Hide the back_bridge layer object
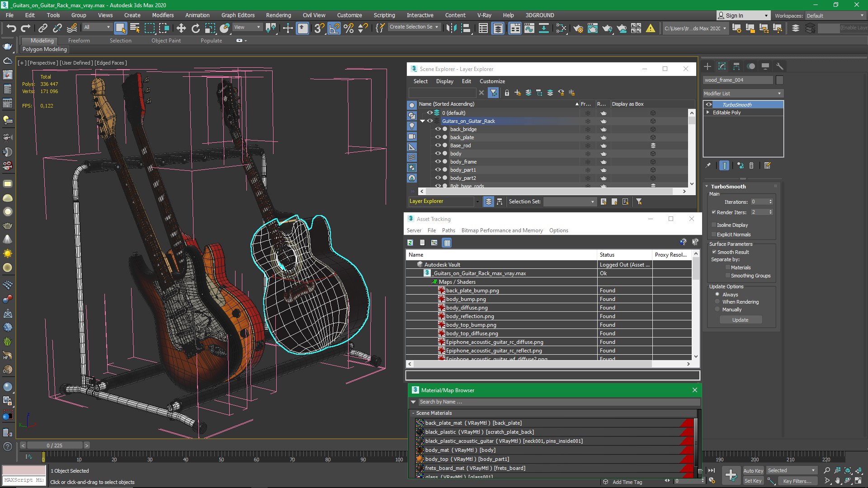This screenshot has width=868, height=488. pos(438,129)
